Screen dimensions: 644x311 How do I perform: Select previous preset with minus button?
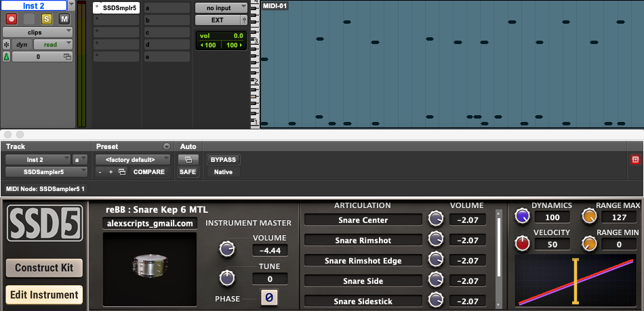coord(100,172)
